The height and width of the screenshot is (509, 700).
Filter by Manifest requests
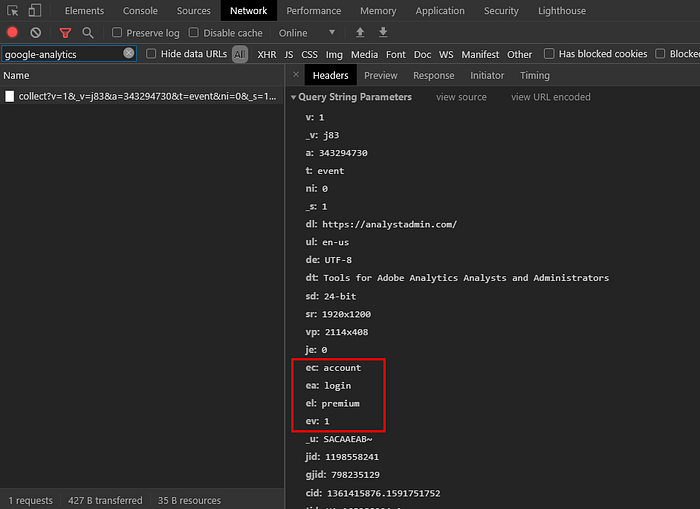480,54
